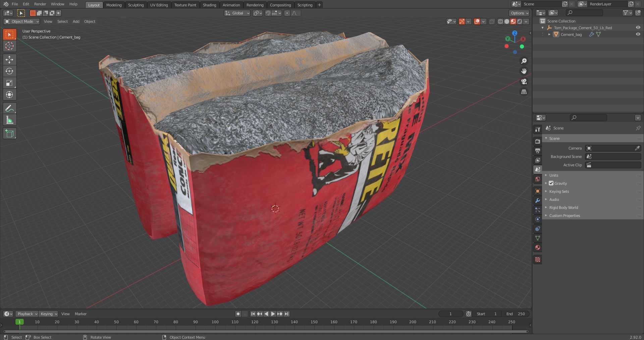Click the current frame number field
This screenshot has height=340, width=644.
point(450,314)
